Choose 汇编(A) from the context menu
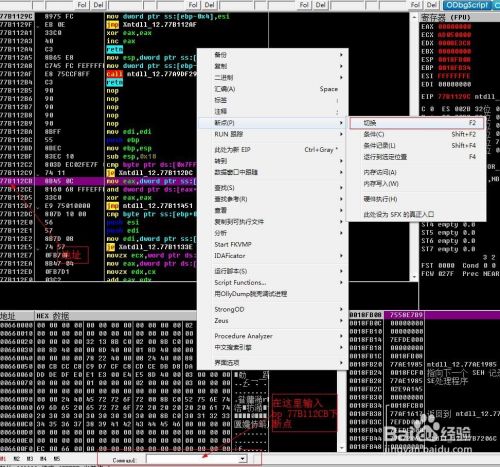The height and width of the screenshot is (467, 500). pos(273,89)
